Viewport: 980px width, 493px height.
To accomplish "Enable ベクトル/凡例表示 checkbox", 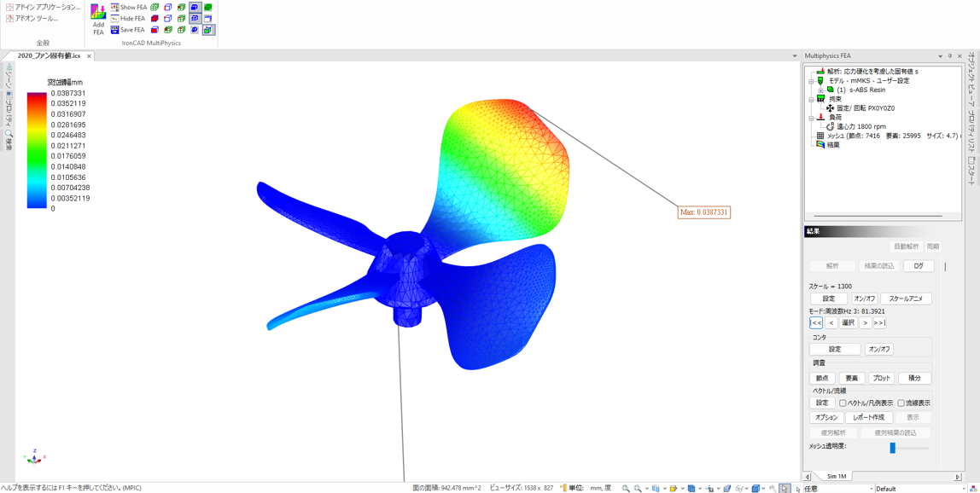I will tap(843, 403).
